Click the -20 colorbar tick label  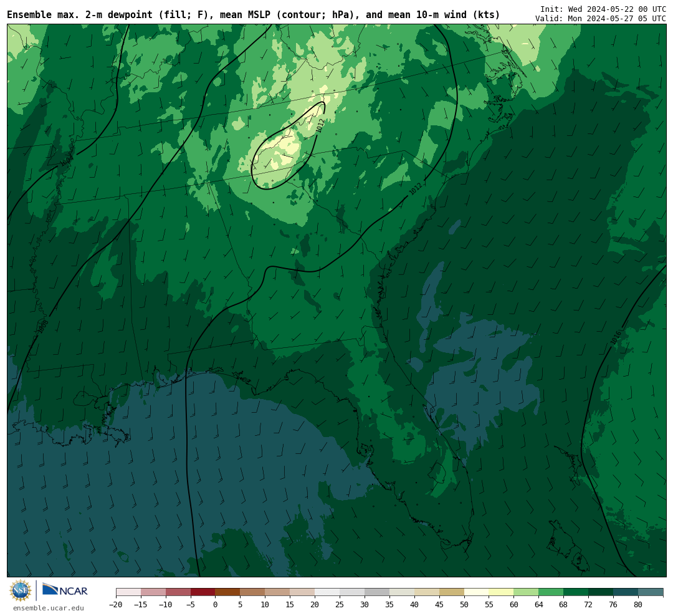pyautogui.click(x=116, y=605)
